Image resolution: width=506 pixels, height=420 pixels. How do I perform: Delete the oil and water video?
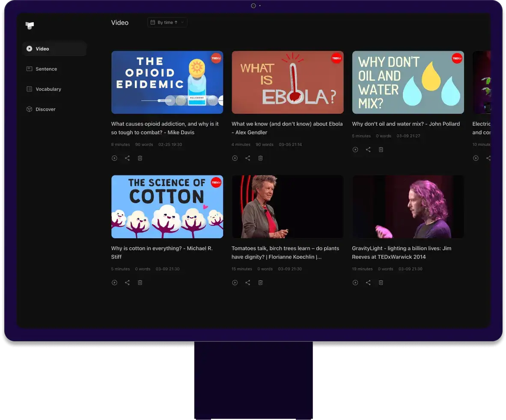[381, 150]
